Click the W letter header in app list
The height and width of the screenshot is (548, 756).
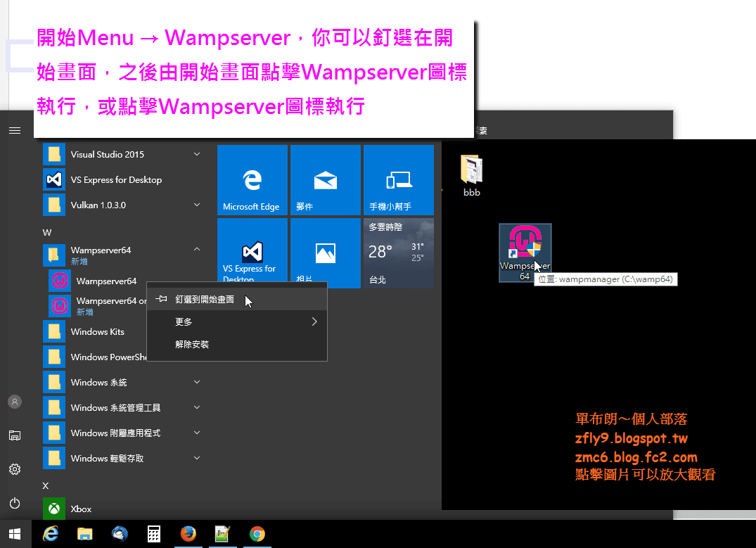tap(47, 233)
